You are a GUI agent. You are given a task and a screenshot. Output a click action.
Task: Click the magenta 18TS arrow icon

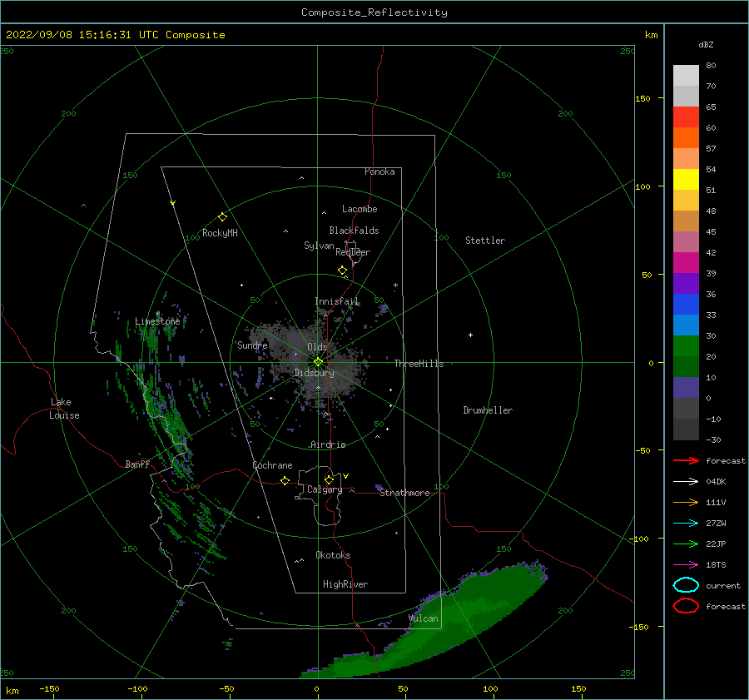686,565
